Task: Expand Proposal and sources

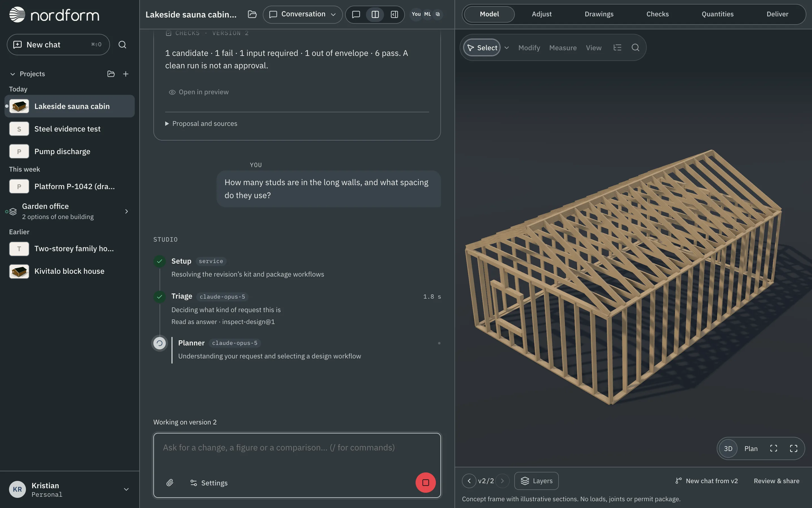Action: [201, 124]
